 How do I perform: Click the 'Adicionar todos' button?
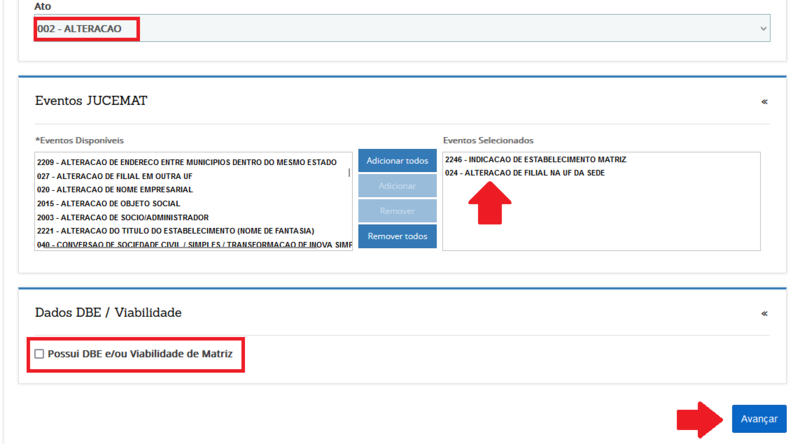(397, 161)
